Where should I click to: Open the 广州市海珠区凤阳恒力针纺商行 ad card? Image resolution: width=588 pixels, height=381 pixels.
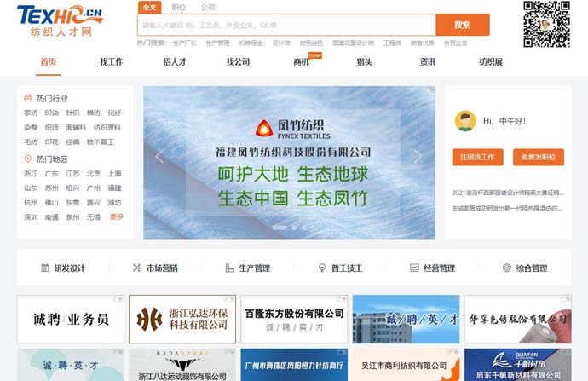click(294, 365)
